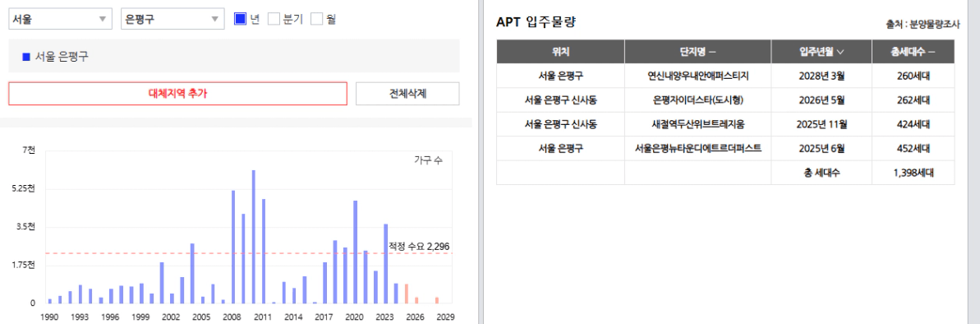Open the 은평구 district dropdown
Viewport: 980px width, 324px height.
(x=173, y=19)
